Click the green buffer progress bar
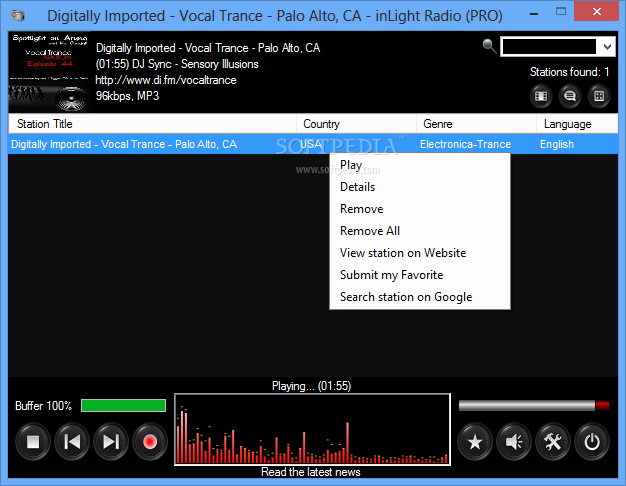The image size is (626, 486). click(123, 405)
